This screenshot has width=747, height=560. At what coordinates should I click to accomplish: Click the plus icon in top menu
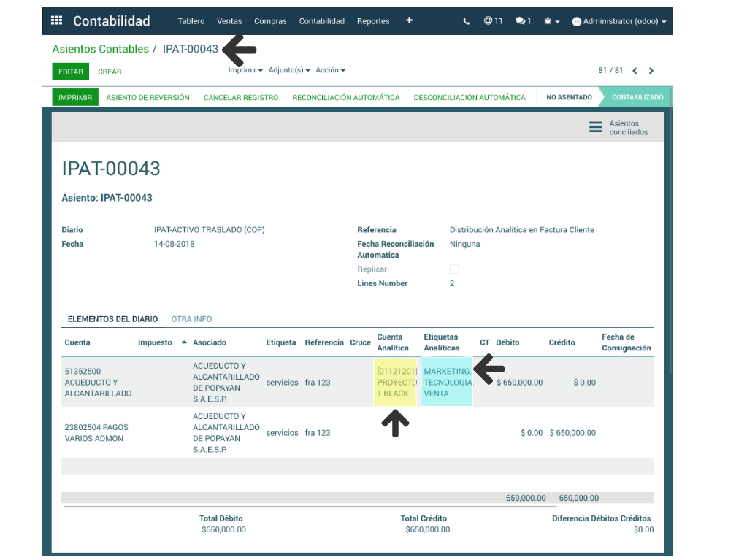[x=409, y=20]
